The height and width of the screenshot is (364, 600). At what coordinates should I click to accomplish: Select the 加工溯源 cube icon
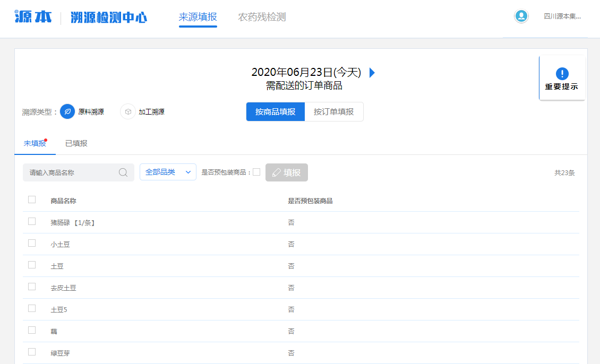coord(127,111)
